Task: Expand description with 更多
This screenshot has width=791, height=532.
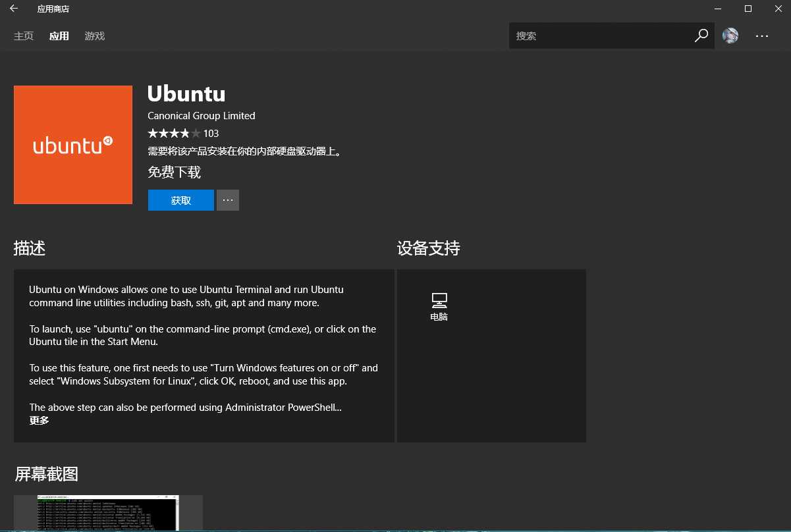Action: [x=40, y=421]
